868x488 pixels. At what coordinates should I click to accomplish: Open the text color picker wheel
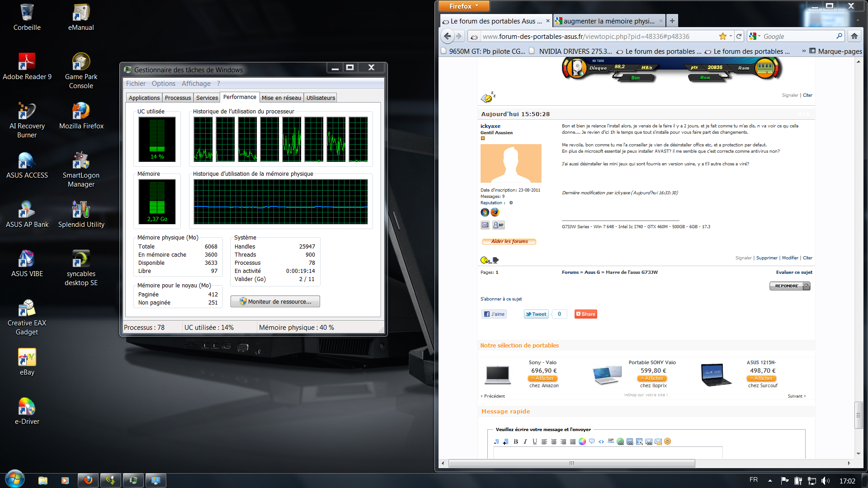582,441
